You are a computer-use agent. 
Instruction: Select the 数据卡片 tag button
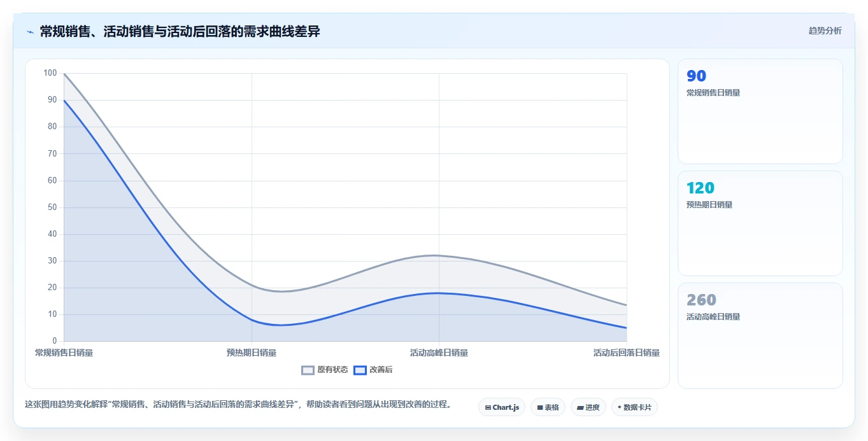tap(634, 407)
